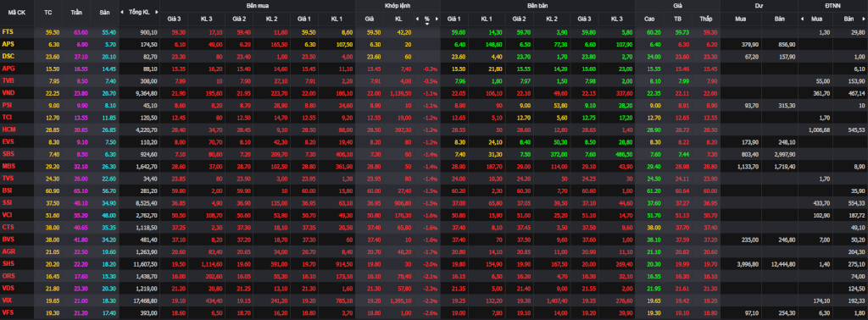Open the DSC stock ticker

coord(8,56)
